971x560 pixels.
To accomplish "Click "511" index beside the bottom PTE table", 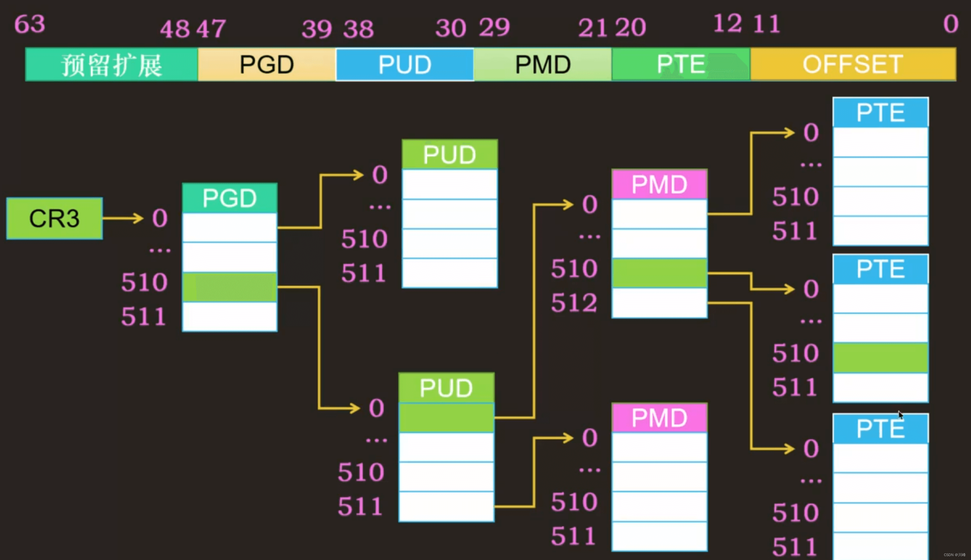I will (795, 547).
